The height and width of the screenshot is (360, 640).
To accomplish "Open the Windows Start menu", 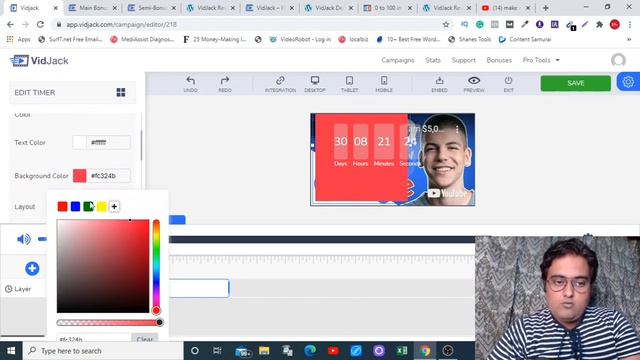I will click(11, 351).
